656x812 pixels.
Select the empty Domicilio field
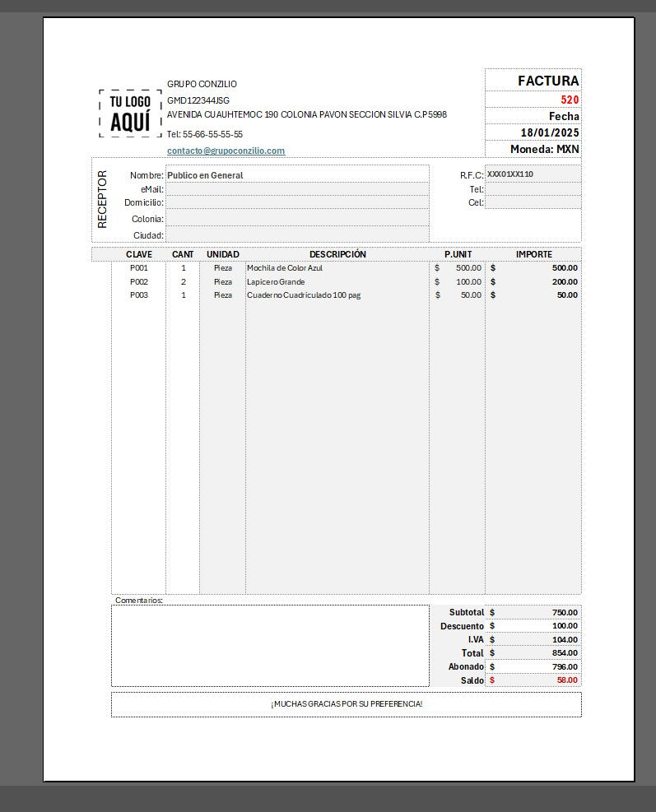click(x=296, y=202)
